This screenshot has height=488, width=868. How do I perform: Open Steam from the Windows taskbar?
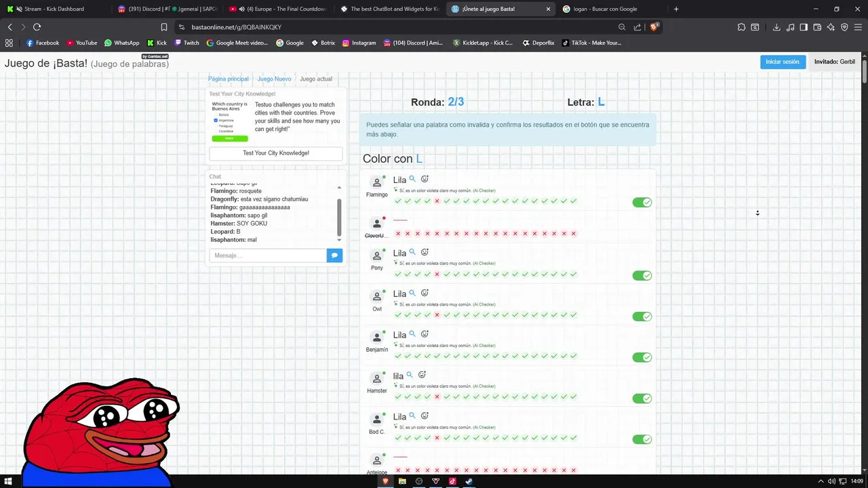(x=469, y=481)
